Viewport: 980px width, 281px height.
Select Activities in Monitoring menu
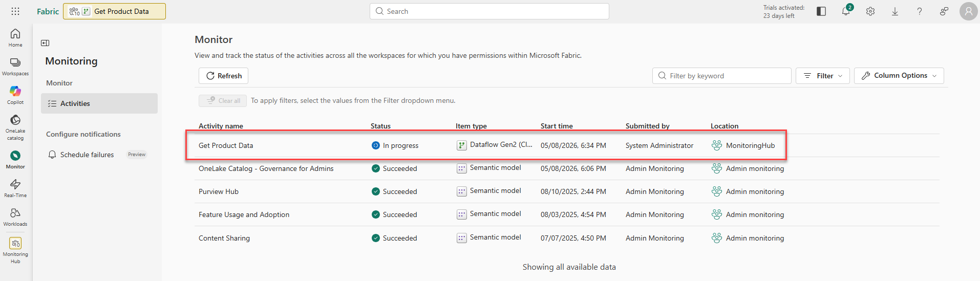(99, 103)
